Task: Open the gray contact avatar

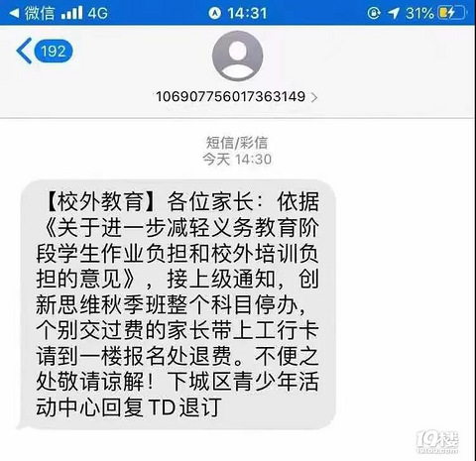Action: (x=237, y=56)
